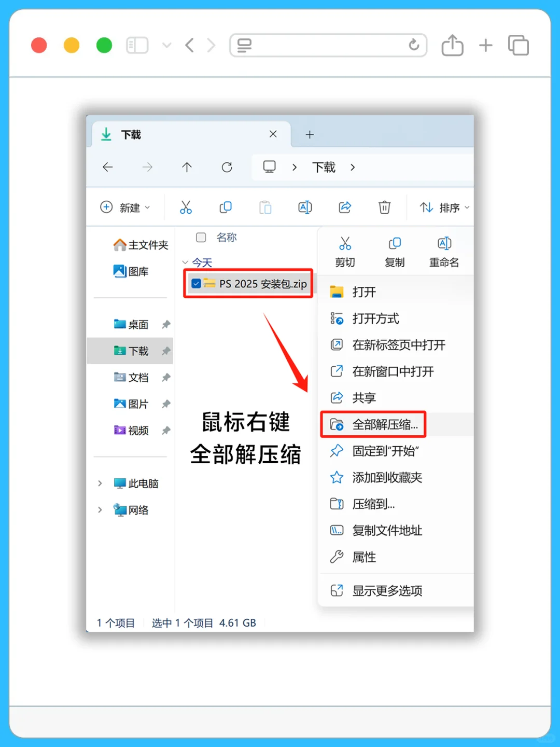Uncheck the checkbox on PS 2025 安装包.zip
Viewport: 560px width, 747px height.
196,283
